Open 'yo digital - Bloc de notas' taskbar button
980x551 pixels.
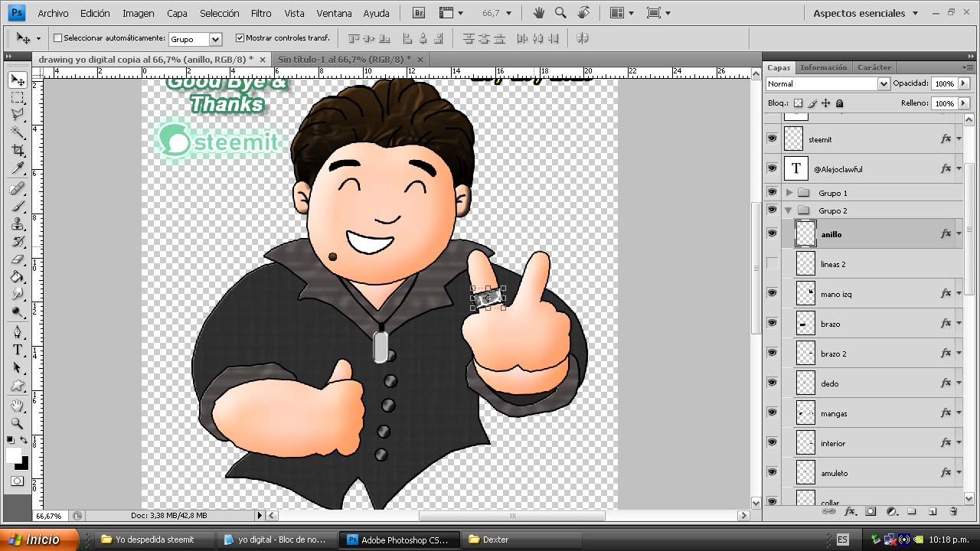click(x=275, y=540)
